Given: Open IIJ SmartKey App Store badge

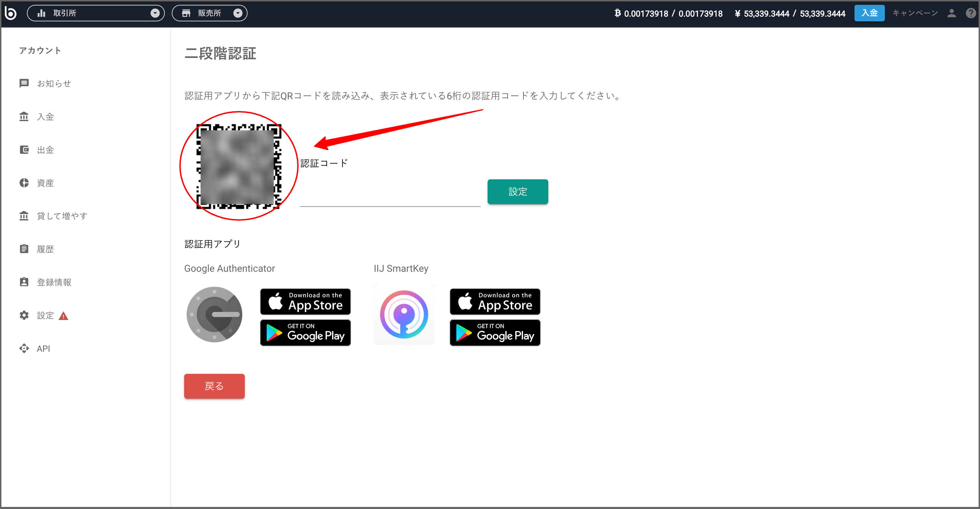Looking at the screenshot, I should [494, 301].
